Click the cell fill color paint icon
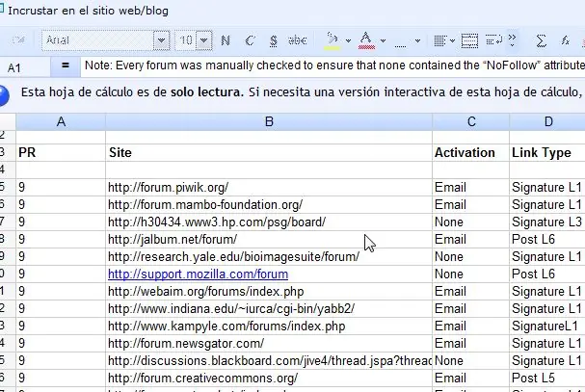 point(332,40)
